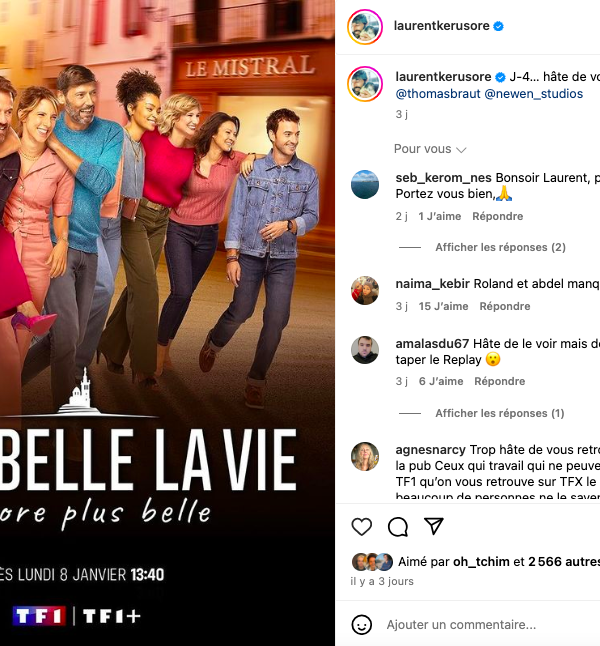Image resolution: width=600 pixels, height=646 pixels.
Task: Open comments with the speech bubble icon
Action: tap(398, 526)
